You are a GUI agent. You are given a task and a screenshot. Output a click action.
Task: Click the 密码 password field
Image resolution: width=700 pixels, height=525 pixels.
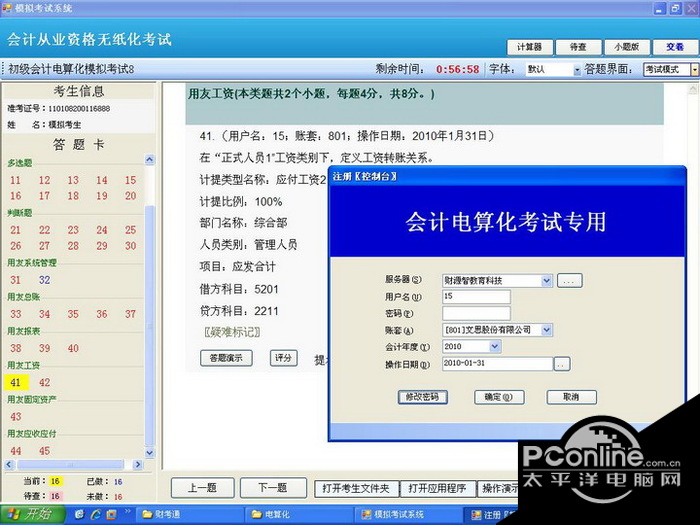pos(476,313)
